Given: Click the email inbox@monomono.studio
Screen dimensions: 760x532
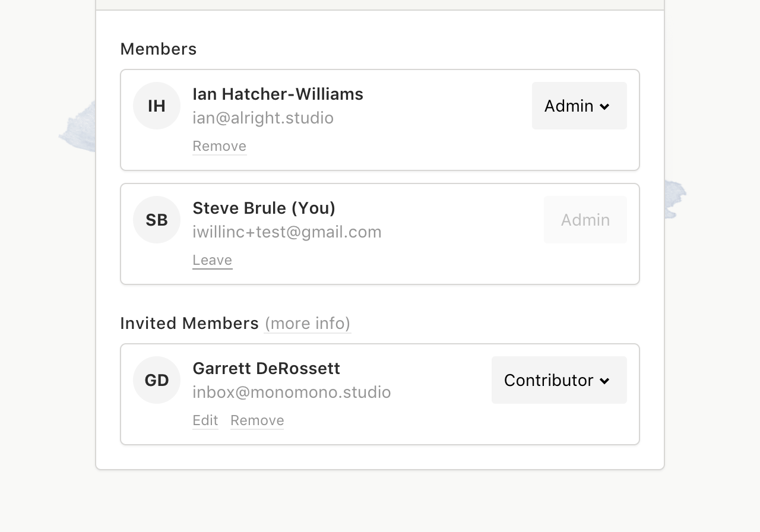Looking at the screenshot, I should click(x=292, y=392).
